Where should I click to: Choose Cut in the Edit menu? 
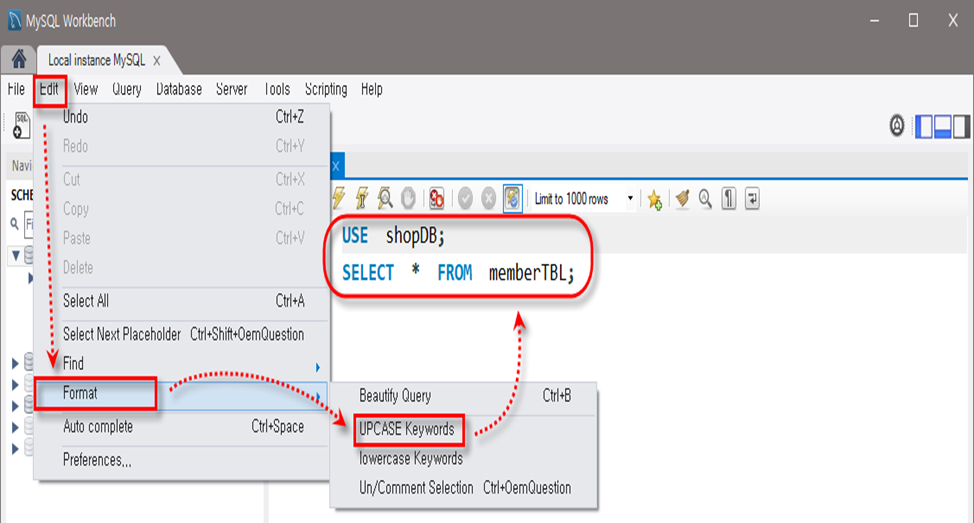click(181, 180)
